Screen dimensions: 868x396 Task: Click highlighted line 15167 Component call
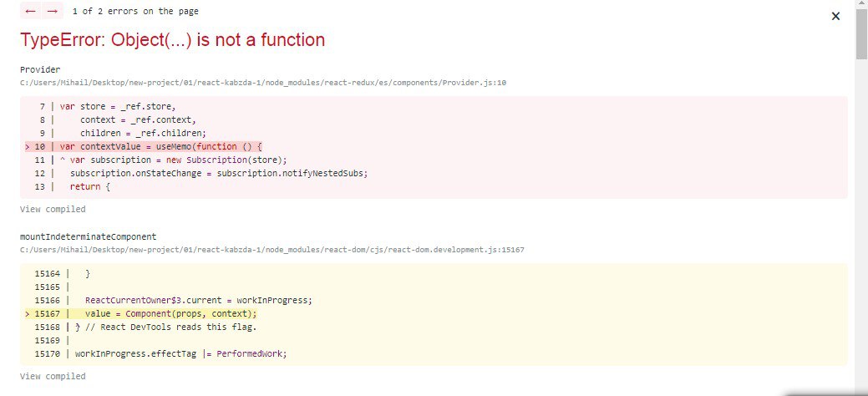point(170,313)
